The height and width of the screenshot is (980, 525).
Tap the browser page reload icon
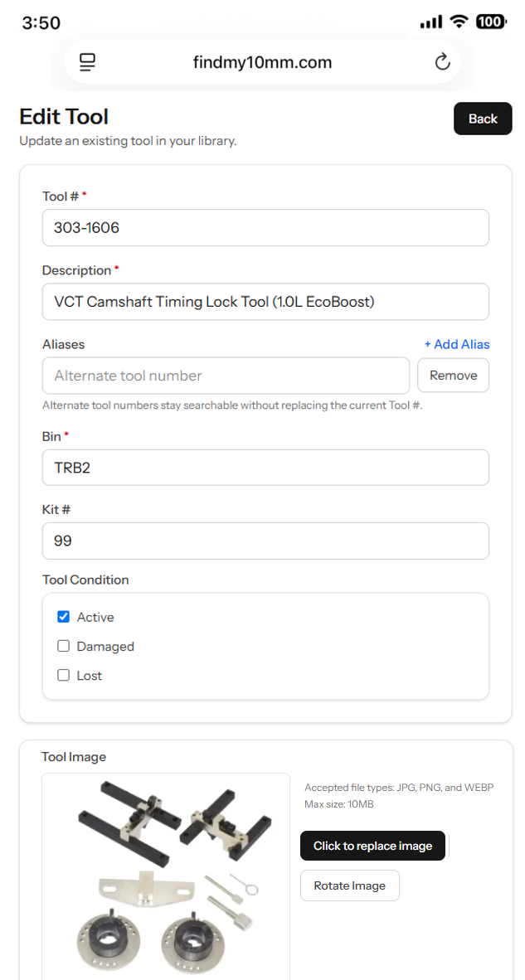(443, 62)
